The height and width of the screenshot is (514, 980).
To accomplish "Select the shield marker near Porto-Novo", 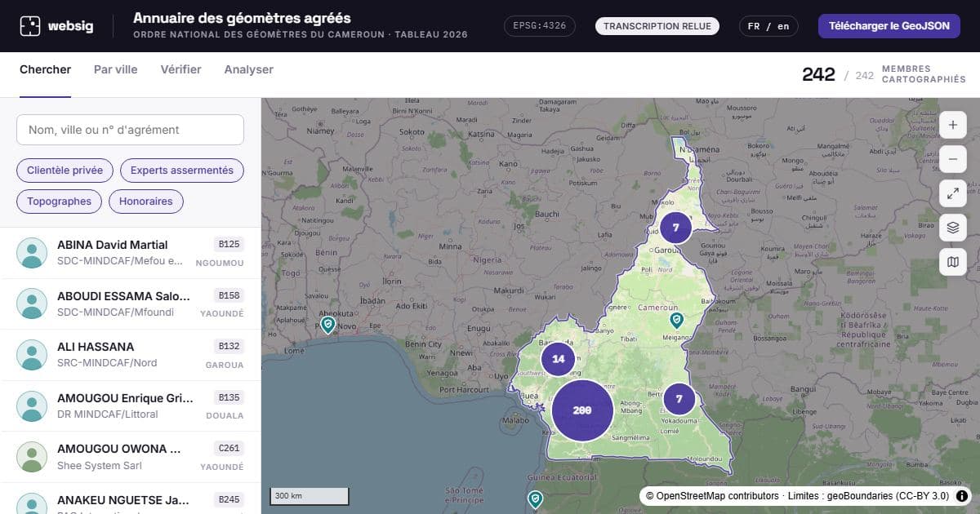I will [x=327, y=325].
